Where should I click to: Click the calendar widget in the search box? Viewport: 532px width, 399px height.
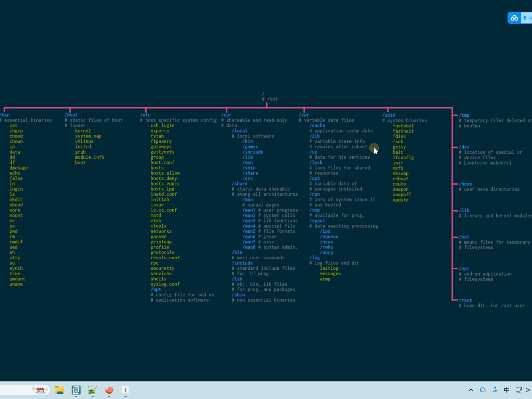tap(40, 390)
